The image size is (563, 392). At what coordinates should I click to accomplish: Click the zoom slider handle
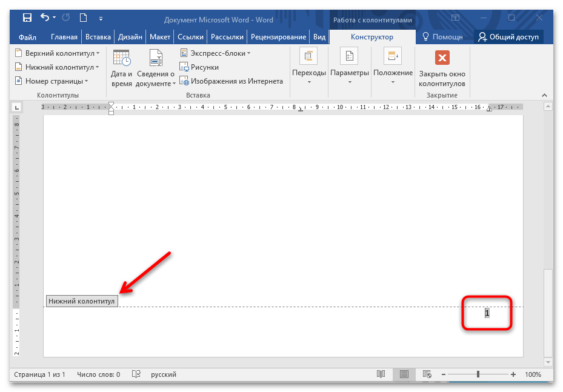[x=478, y=374]
